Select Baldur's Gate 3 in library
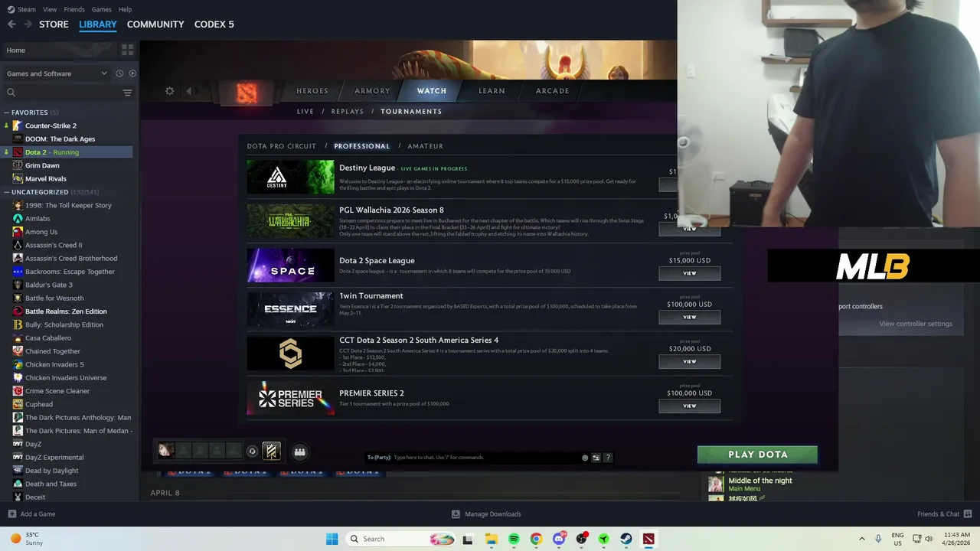This screenshot has height=551, width=980. coord(49,285)
